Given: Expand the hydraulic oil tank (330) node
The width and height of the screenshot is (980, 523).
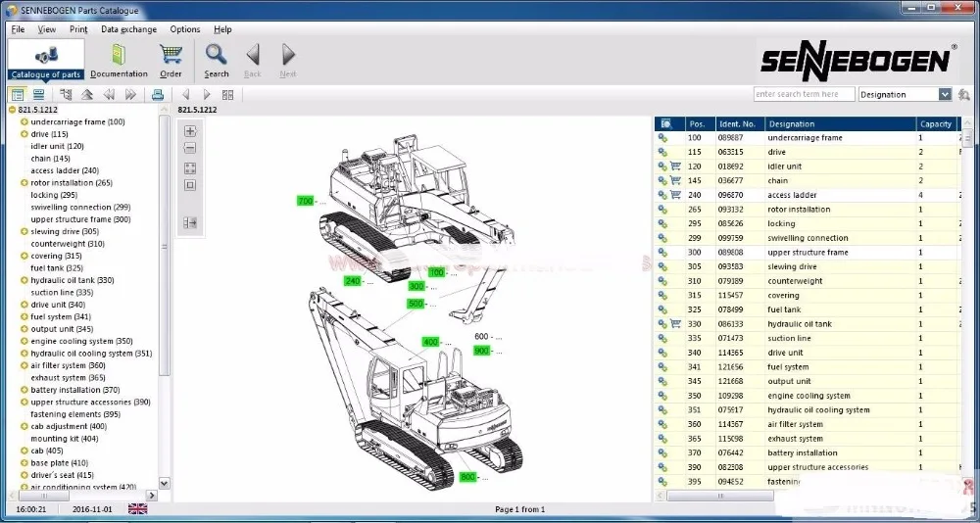Looking at the screenshot, I should tap(24, 280).
